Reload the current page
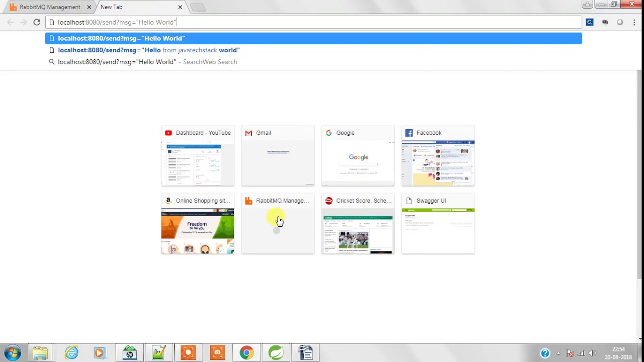Screen dimensions: 644x362 pos(37,22)
